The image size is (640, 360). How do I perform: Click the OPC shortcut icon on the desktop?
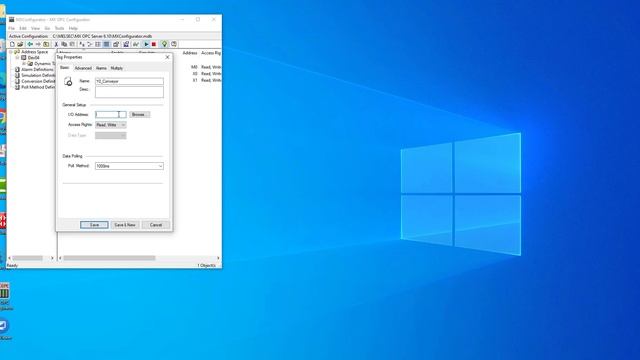[x=4, y=292]
